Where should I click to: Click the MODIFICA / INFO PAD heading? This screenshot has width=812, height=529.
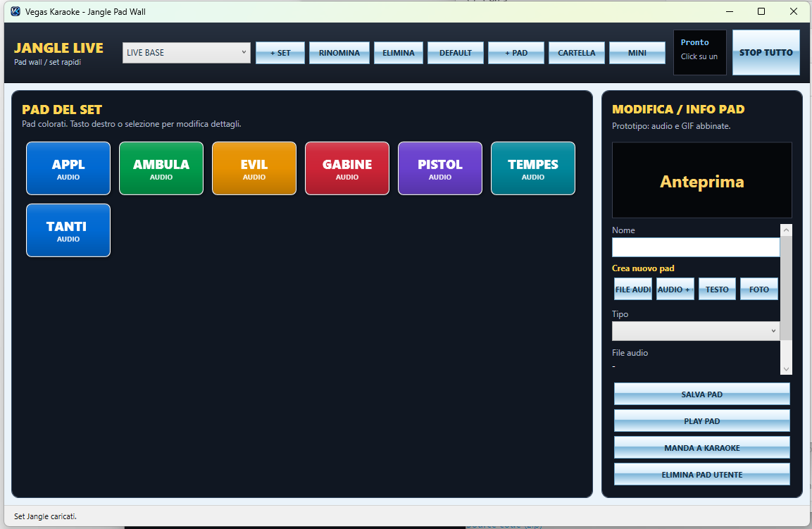click(x=678, y=108)
